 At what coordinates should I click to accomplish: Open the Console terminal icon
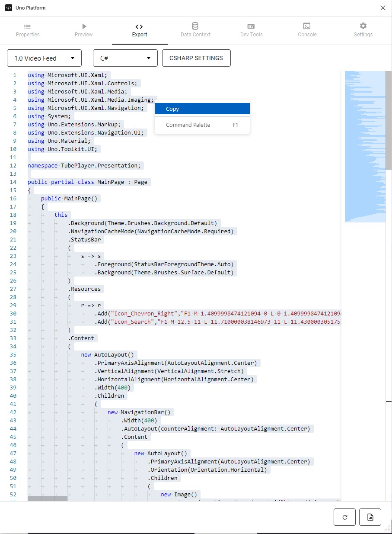click(x=307, y=25)
